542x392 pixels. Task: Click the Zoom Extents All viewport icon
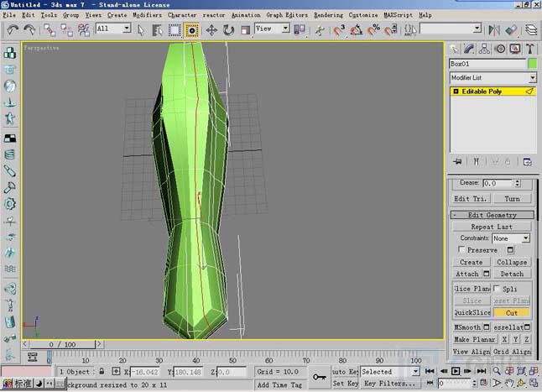(534, 371)
